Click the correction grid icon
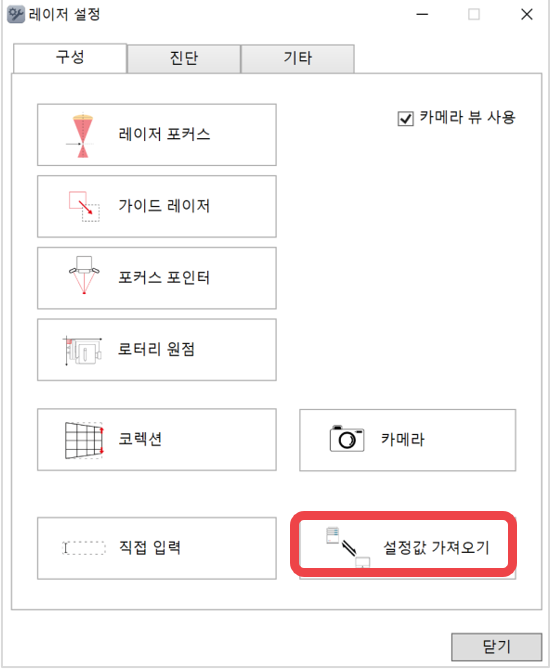Screen dimensions: 550x669 coord(84,440)
